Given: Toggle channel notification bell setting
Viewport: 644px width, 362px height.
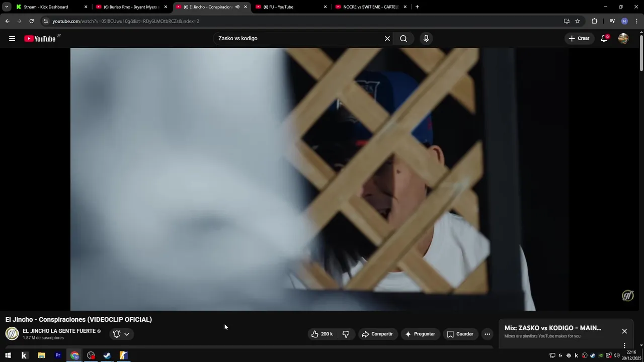Looking at the screenshot, I should (121, 334).
